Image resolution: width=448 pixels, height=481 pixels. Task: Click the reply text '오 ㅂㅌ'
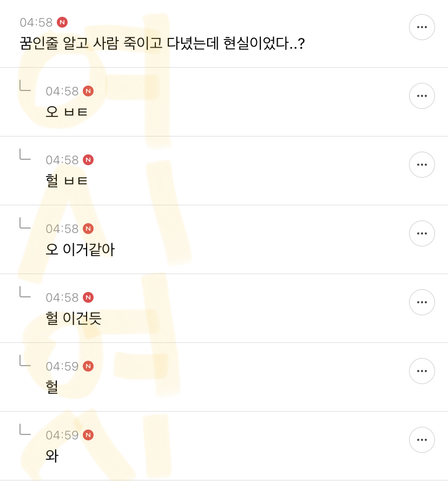tap(67, 112)
